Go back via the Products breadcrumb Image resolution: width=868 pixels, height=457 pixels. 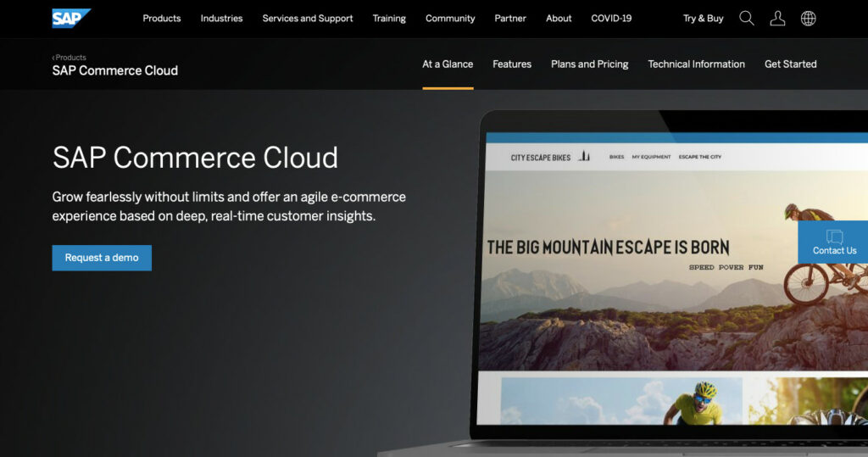tap(70, 57)
